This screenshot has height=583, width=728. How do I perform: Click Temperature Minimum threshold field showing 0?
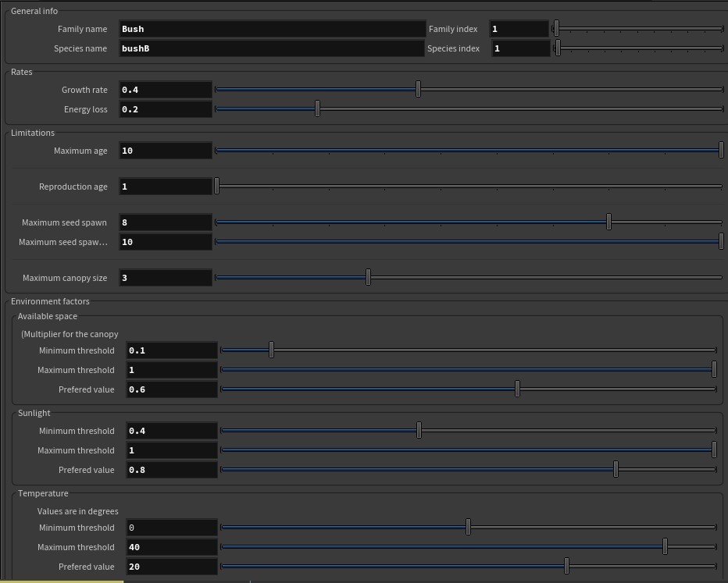172,528
